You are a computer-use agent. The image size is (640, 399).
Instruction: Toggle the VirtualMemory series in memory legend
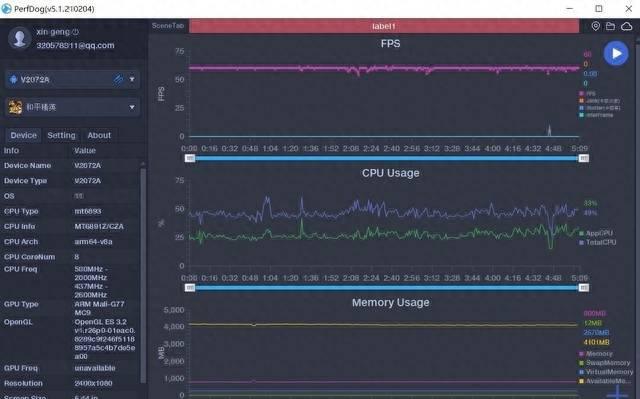click(x=606, y=372)
